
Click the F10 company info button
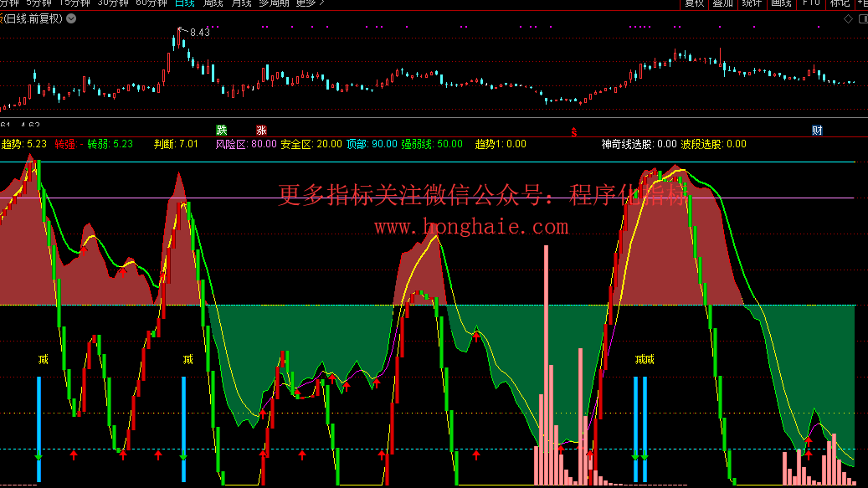pyautogui.click(x=811, y=3)
